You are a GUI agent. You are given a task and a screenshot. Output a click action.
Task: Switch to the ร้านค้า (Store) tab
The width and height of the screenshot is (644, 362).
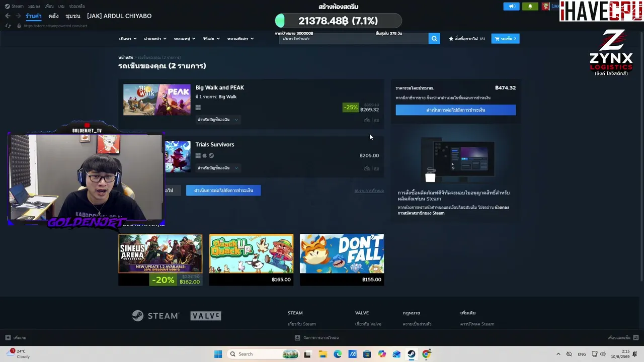34,16
